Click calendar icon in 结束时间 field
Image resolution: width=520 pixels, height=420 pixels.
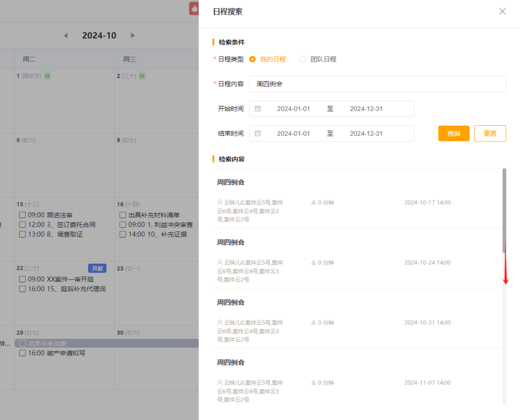(258, 133)
